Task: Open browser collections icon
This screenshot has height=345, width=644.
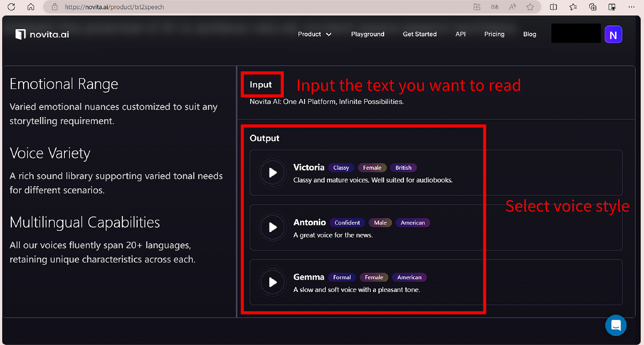Action: coord(593,7)
